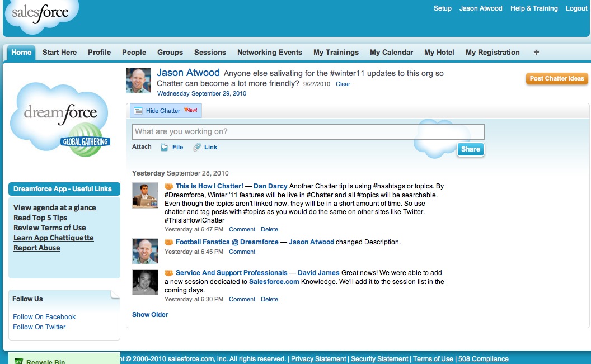Viewport: 591px width, 364px height.
Task: Open Dan Darcy's photo thumbnail
Action: coord(145,195)
